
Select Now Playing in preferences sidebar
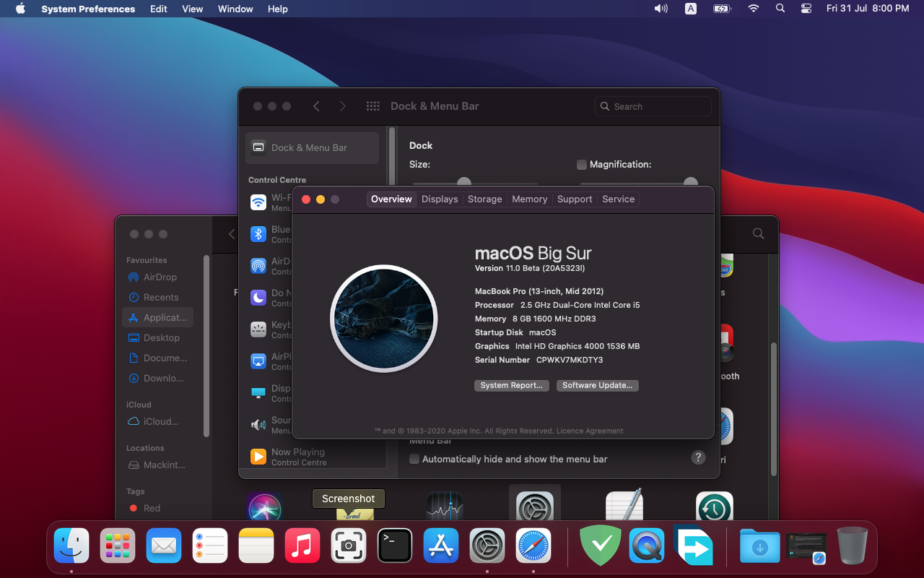312,457
